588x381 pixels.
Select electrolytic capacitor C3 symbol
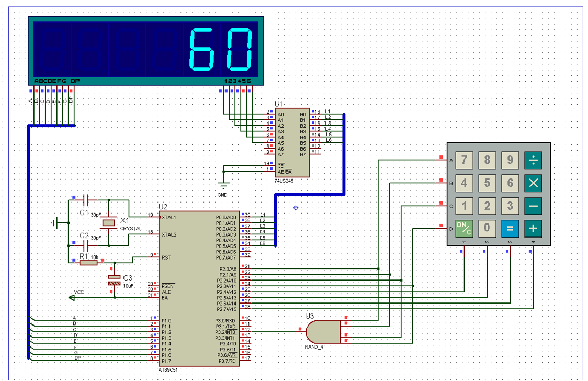point(115,280)
